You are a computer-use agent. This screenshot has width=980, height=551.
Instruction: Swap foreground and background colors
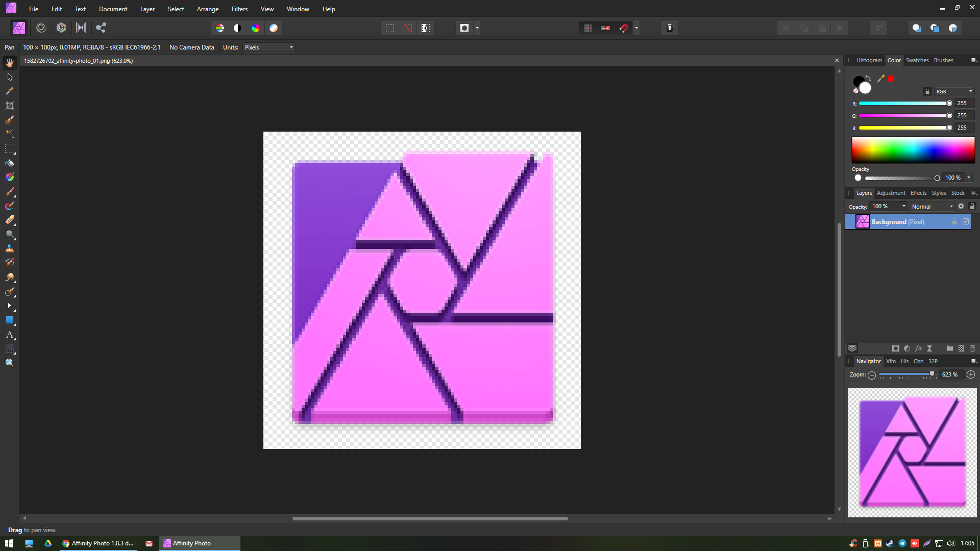click(x=868, y=78)
